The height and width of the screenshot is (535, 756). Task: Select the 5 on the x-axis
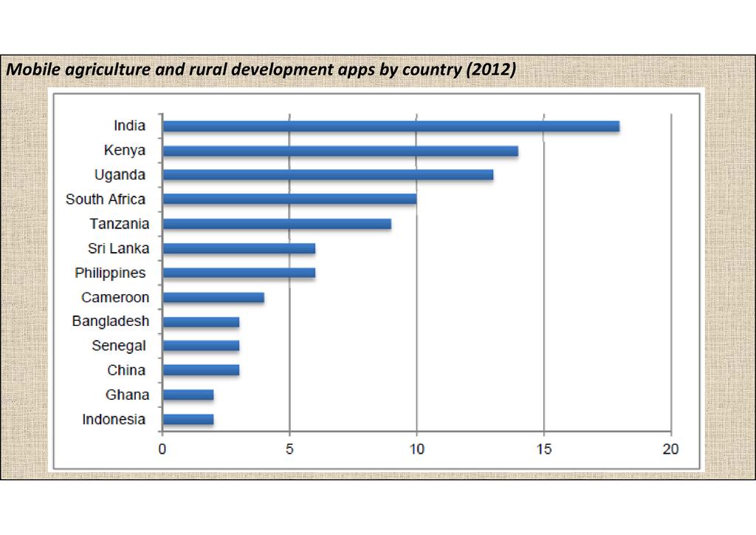point(289,449)
